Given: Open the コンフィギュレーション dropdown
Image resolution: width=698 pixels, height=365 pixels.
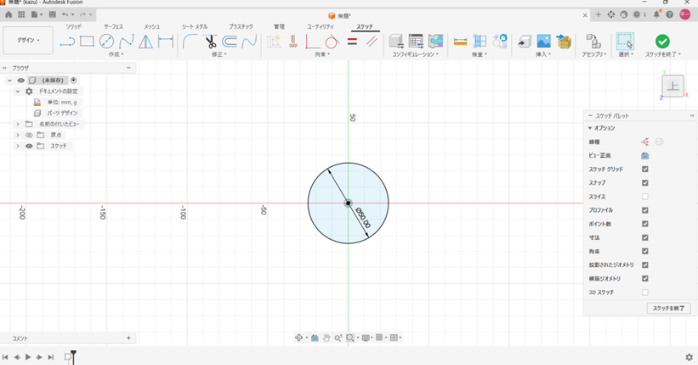Looking at the screenshot, I should click(x=415, y=54).
